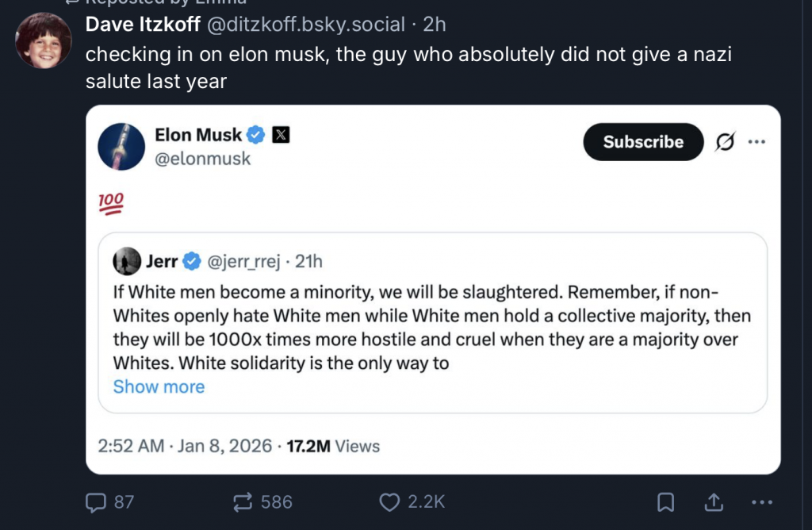Click the repost arrows icon

click(x=242, y=501)
